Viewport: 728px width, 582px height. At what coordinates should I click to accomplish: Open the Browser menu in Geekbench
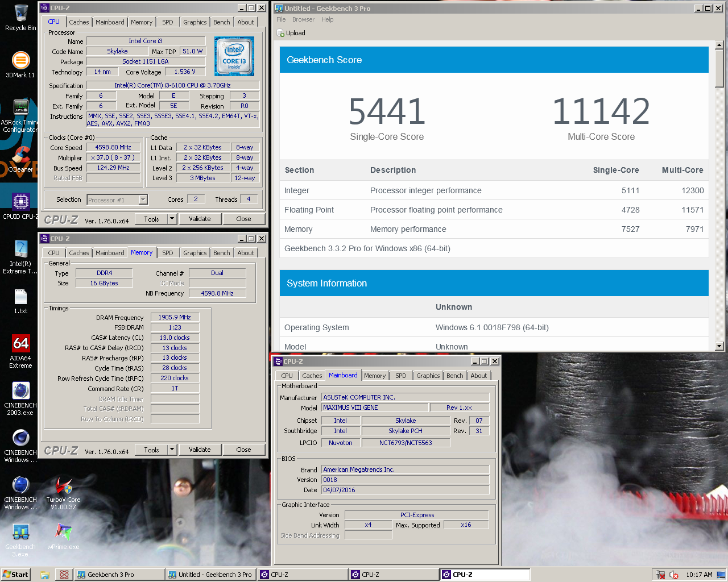point(303,19)
